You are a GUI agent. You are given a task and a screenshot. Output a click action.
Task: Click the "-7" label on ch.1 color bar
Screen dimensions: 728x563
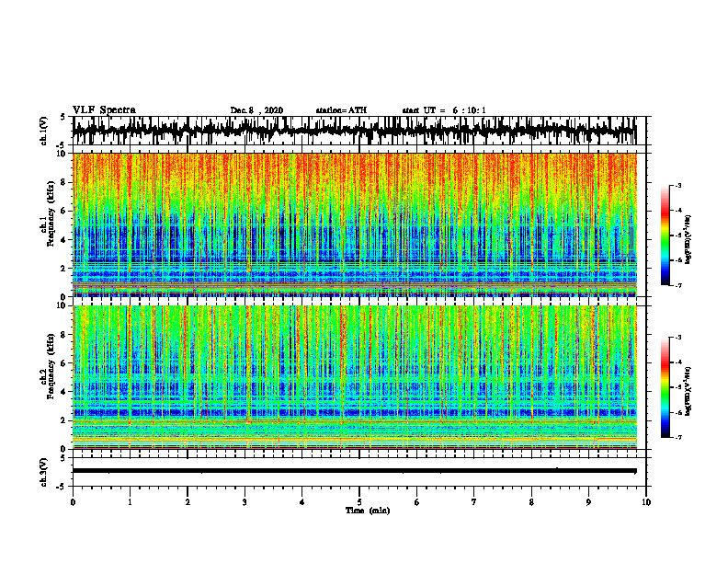coord(677,285)
